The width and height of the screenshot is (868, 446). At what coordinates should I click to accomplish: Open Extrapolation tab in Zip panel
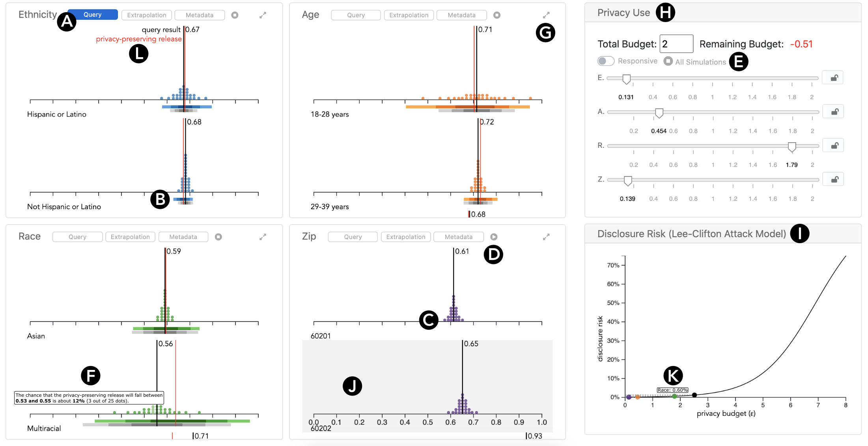coord(406,237)
